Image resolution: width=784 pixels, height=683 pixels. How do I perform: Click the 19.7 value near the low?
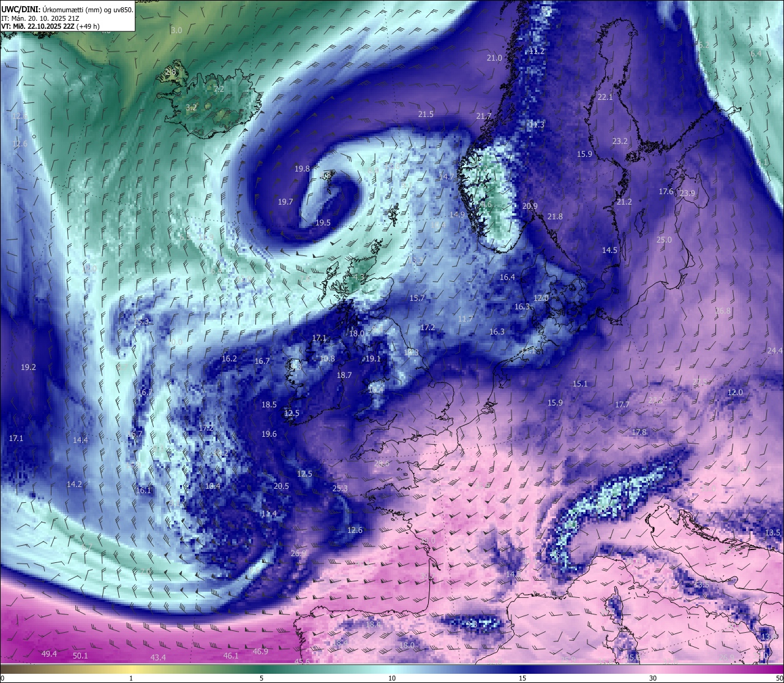coord(285,202)
